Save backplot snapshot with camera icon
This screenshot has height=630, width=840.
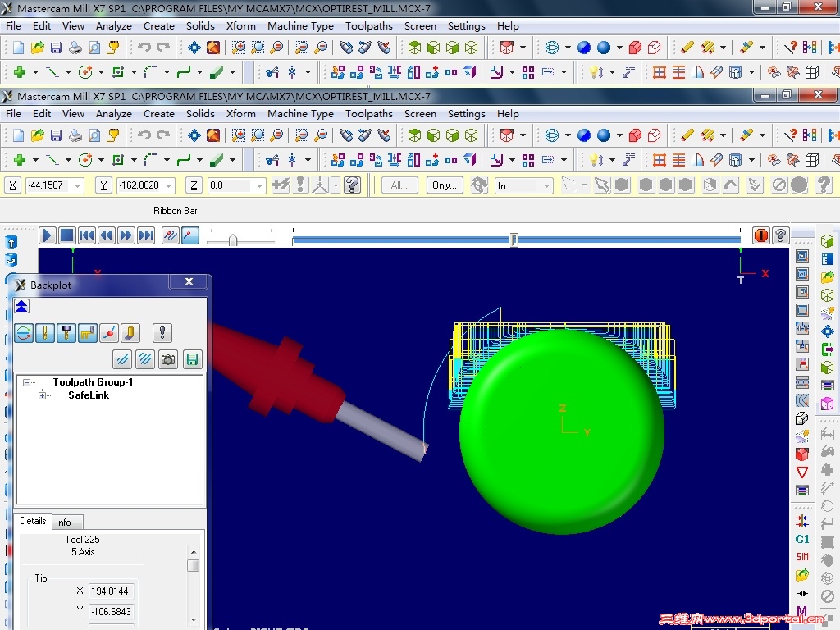pyautogui.click(x=168, y=359)
